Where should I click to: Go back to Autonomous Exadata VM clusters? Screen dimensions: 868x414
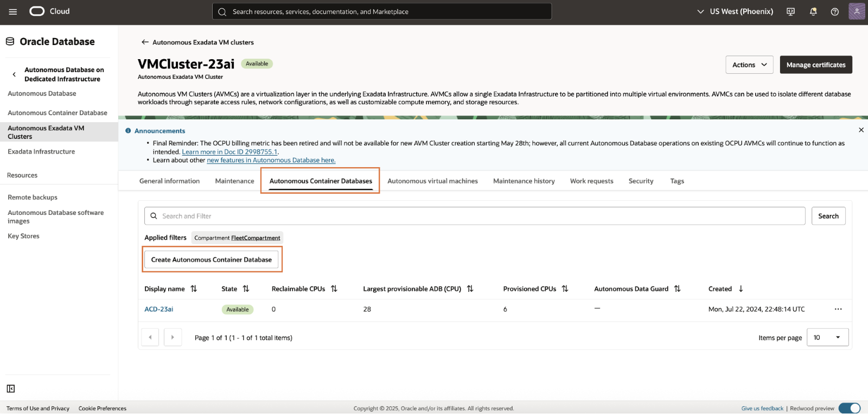coord(197,42)
